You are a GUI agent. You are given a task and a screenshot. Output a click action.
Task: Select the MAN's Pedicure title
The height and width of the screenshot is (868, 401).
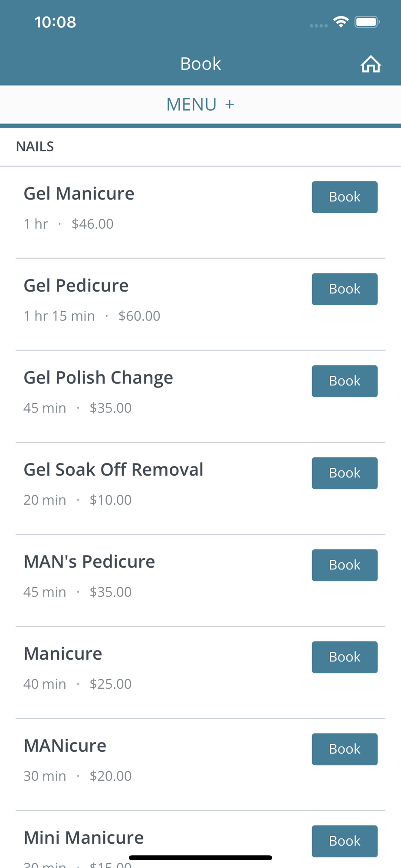pos(89,562)
